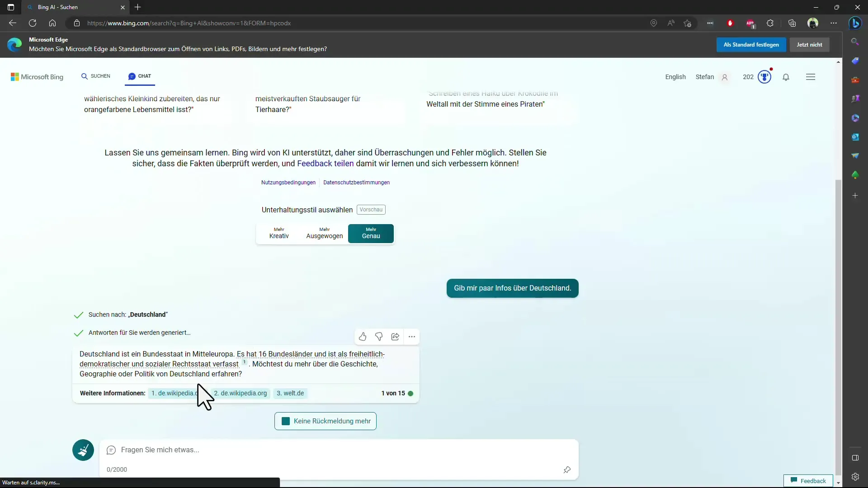Switch language to English
Viewport: 868px width, 488px height.
tap(675, 77)
